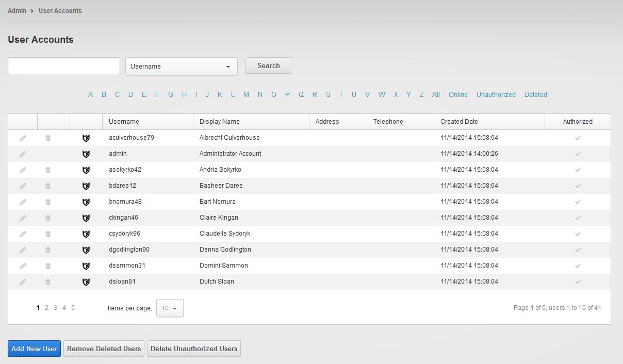Edit user dgodlington90 pencil icon
This screenshot has width=623, height=364.
(23, 250)
